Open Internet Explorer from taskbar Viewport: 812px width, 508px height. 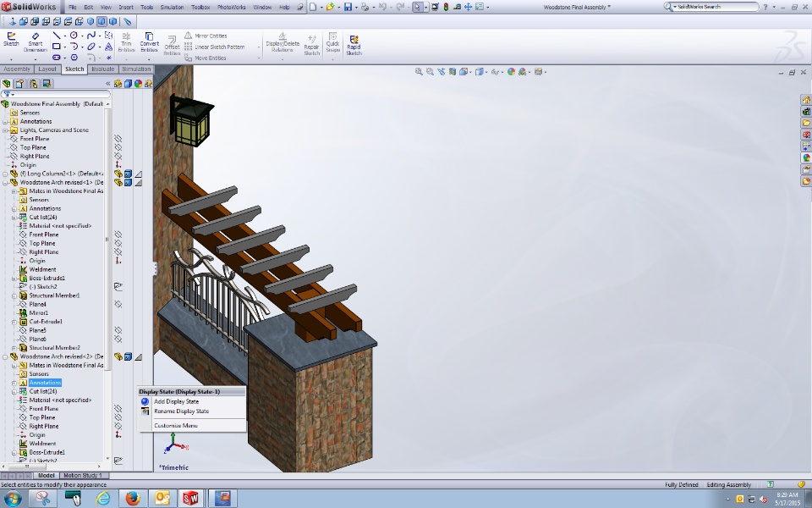103,498
